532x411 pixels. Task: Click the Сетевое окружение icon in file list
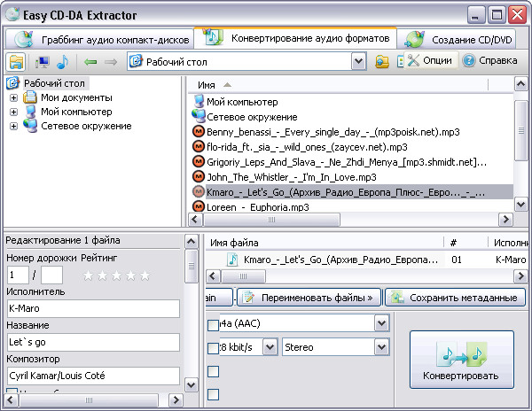click(x=199, y=117)
